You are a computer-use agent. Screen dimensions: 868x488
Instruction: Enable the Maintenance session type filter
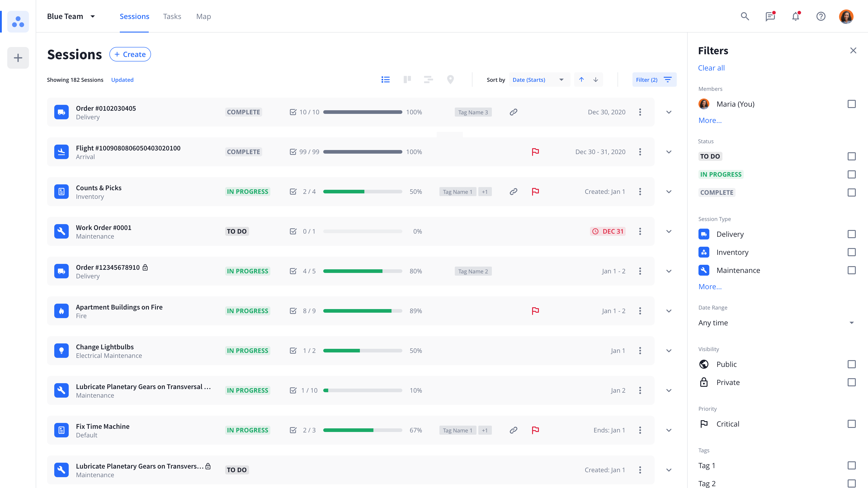tap(851, 270)
